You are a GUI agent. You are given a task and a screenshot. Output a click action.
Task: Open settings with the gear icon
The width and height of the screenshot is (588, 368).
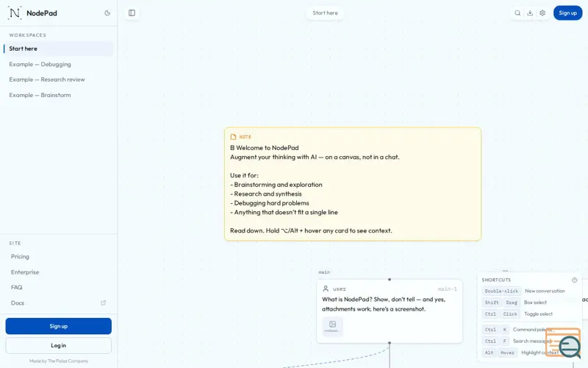pos(542,13)
